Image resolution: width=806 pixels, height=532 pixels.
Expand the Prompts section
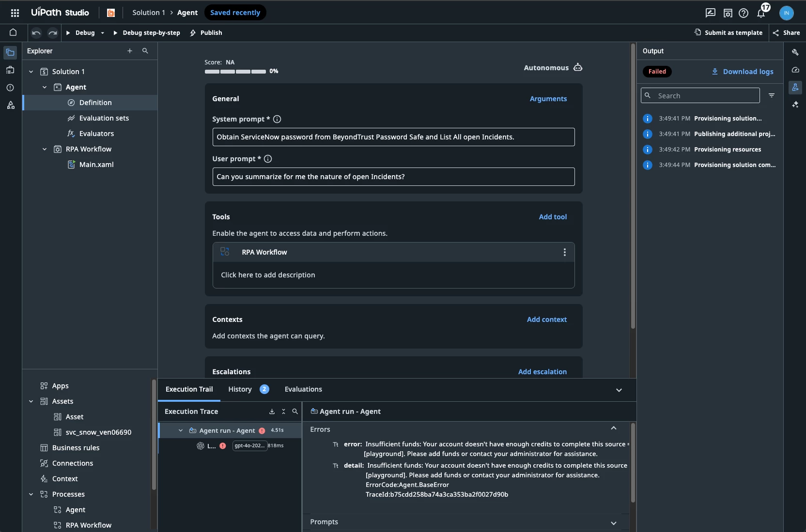pyautogui.click(x=614, y=523)
